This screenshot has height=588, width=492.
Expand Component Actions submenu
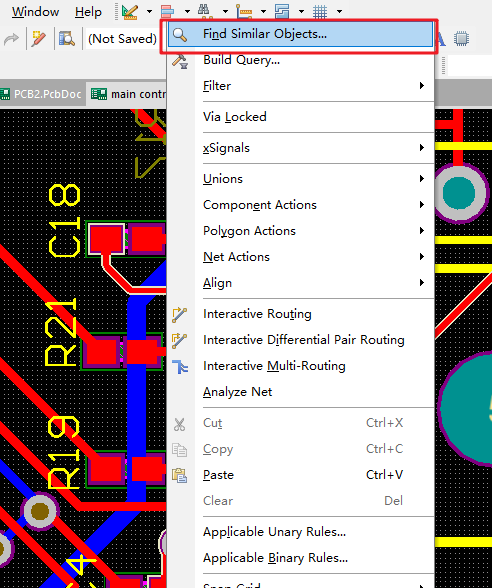click(300, 205)
